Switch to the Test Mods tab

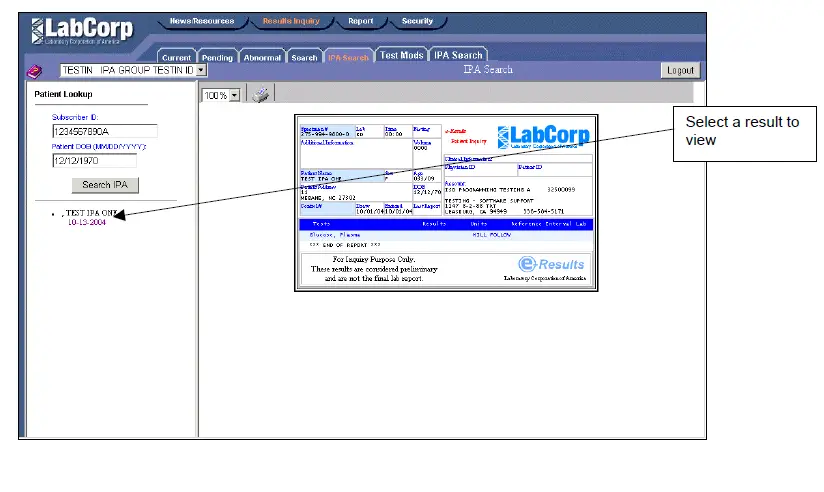pos(401,55)
